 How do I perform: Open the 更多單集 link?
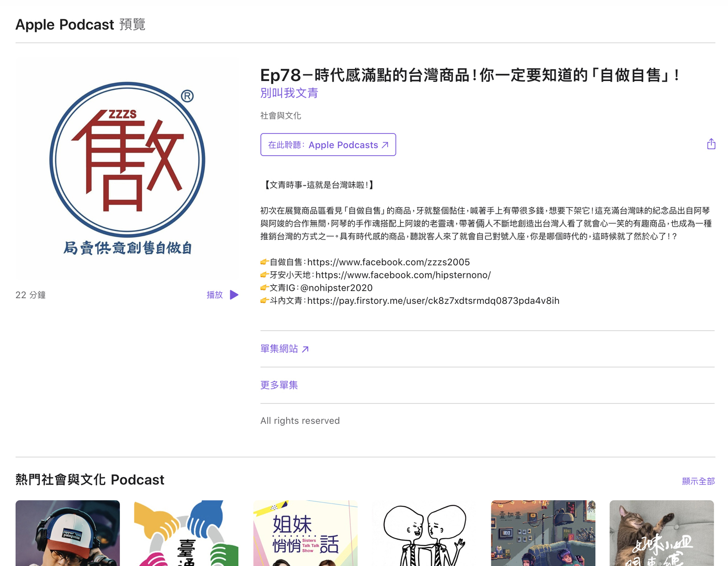click(x=279, y=385)
